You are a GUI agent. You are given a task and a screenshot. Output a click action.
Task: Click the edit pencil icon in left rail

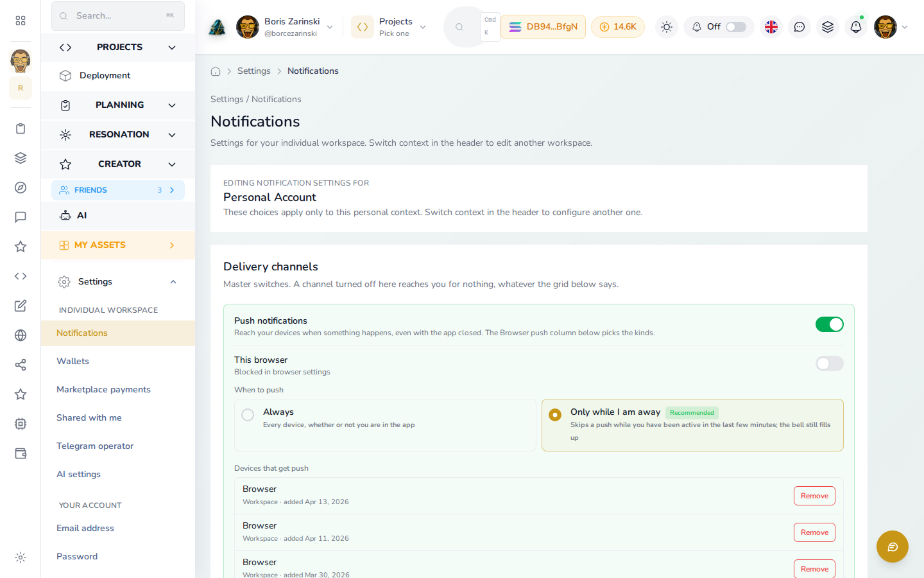(x=21, y=306)
